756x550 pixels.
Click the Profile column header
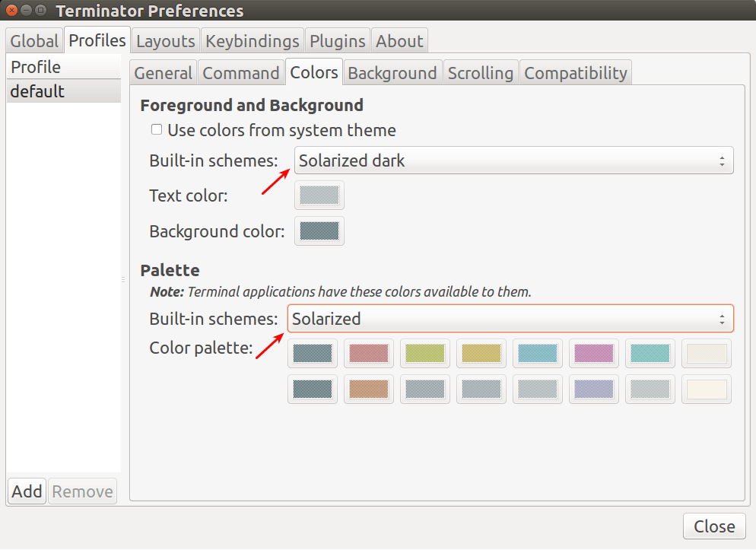64,67
